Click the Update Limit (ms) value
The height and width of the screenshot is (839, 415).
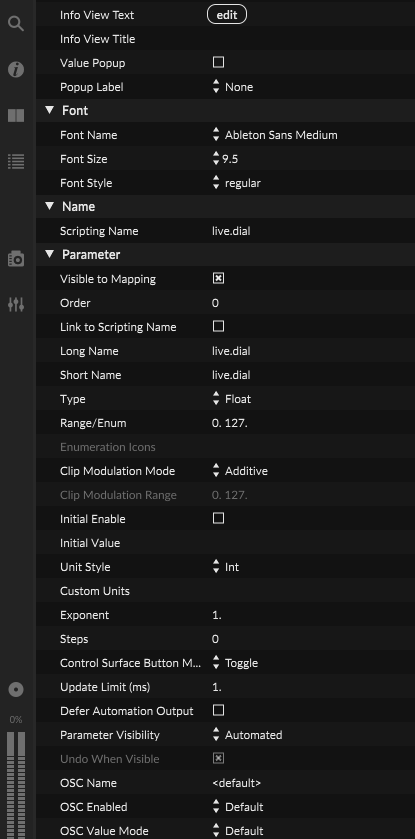coord(217,687)
